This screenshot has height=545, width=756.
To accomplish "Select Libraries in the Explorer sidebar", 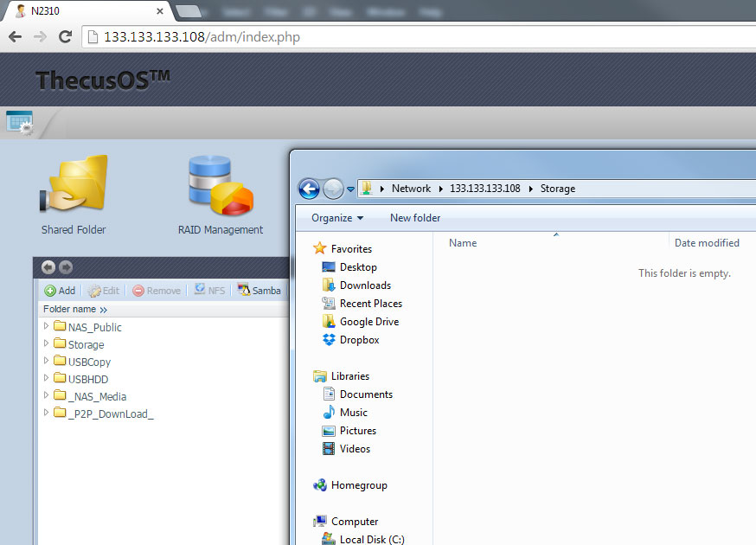I will 342,376.
